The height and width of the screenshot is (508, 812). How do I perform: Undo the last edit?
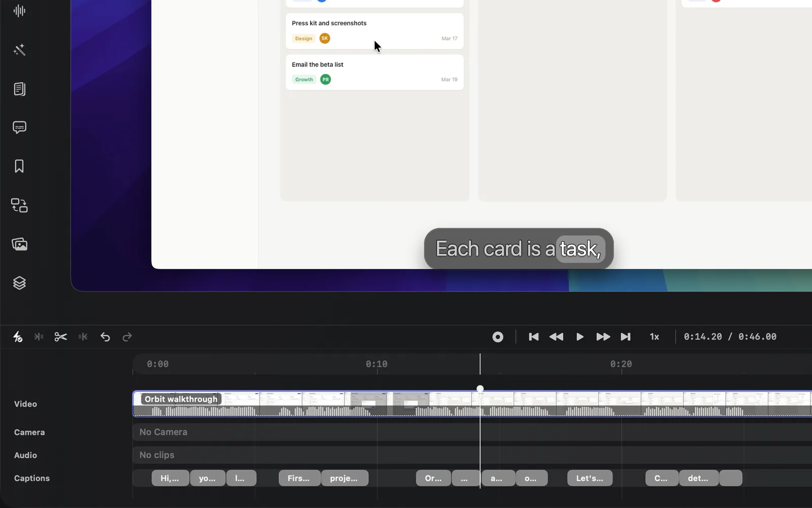105,337
